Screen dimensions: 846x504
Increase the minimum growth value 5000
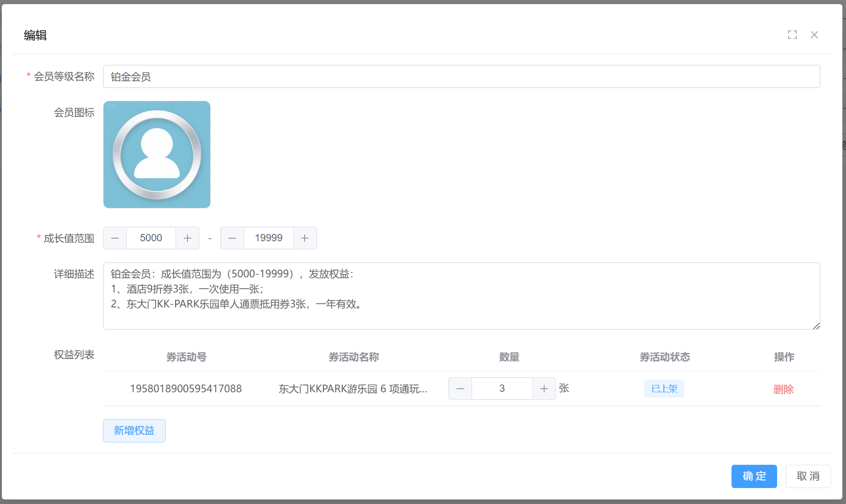pyautogui.click(x=187, y=238)
